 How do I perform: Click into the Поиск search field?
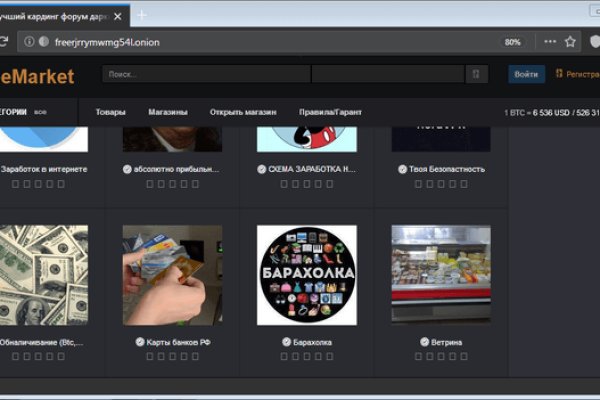205,74
